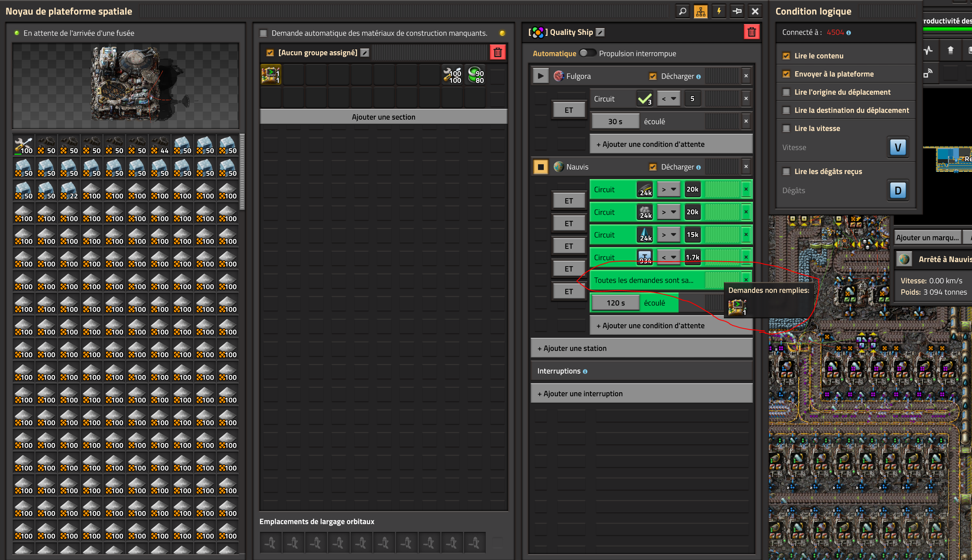This screenshot has width=972, height=560.
Task: Enable automatic request of missing construction materials
Action: click(x=263, y=33)
